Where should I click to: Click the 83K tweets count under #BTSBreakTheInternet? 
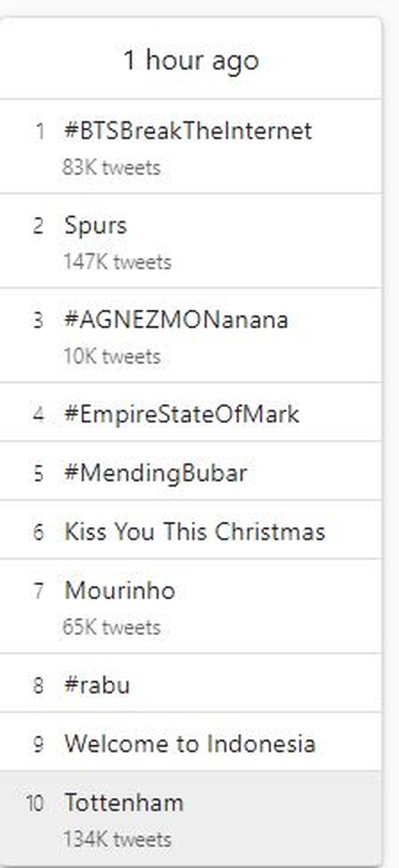click(x=111, y=168)
